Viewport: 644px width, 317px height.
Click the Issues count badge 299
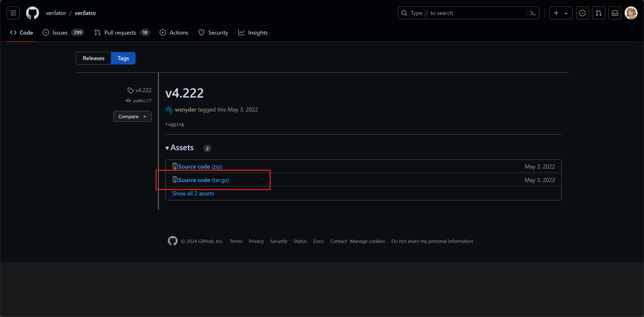[x=78, y=33]
